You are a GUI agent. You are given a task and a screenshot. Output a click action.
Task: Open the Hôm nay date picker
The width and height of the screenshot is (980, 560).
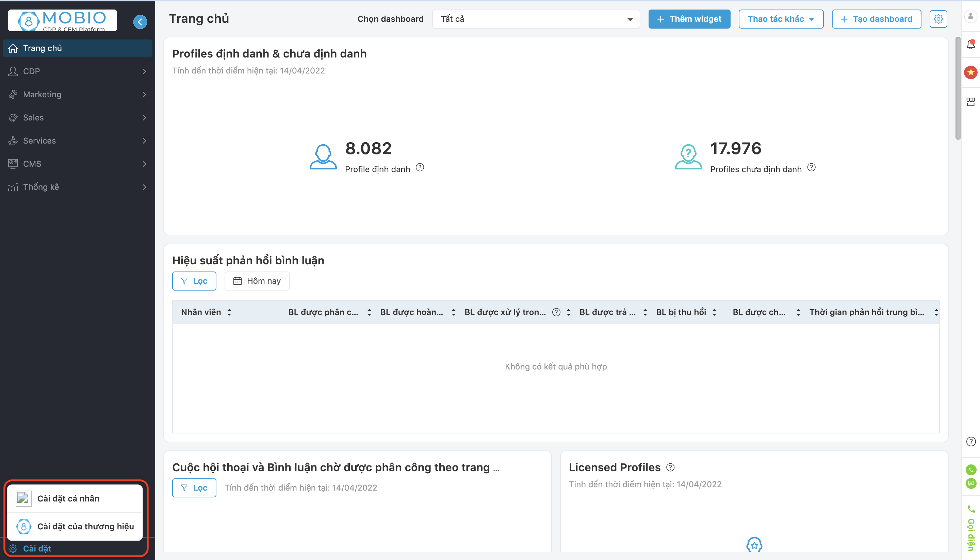point(257,281)
